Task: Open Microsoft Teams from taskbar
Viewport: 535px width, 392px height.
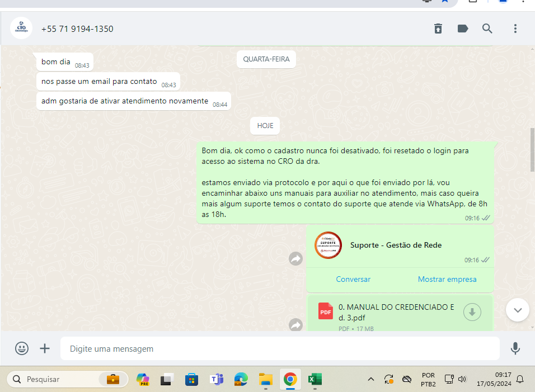Action: tap(217, 379)
